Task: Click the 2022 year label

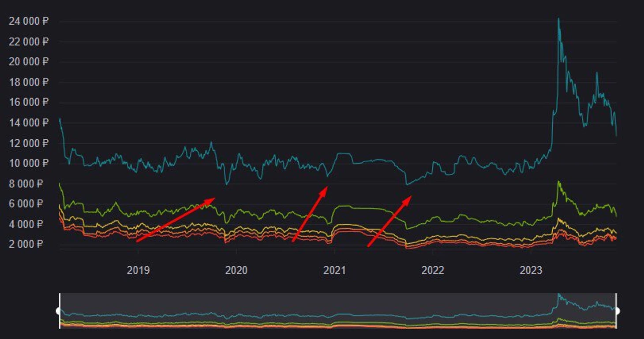Action: click(x=433, y=270)
